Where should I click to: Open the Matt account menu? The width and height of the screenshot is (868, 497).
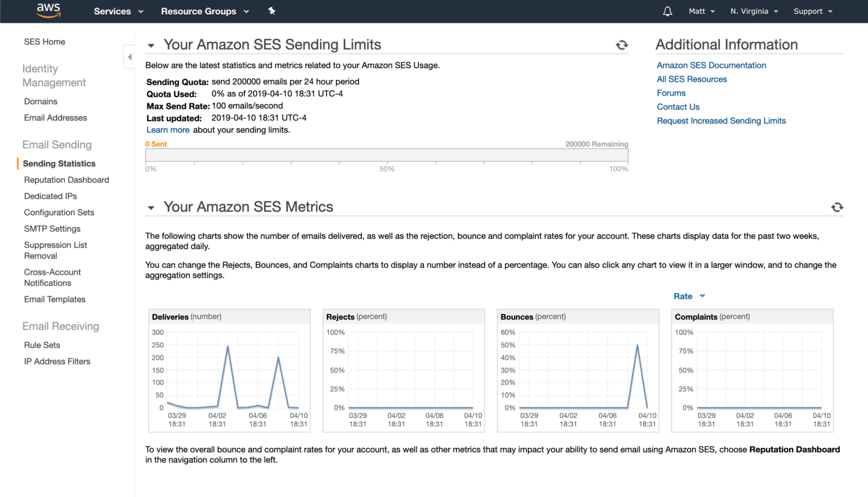tap(702, 11)
